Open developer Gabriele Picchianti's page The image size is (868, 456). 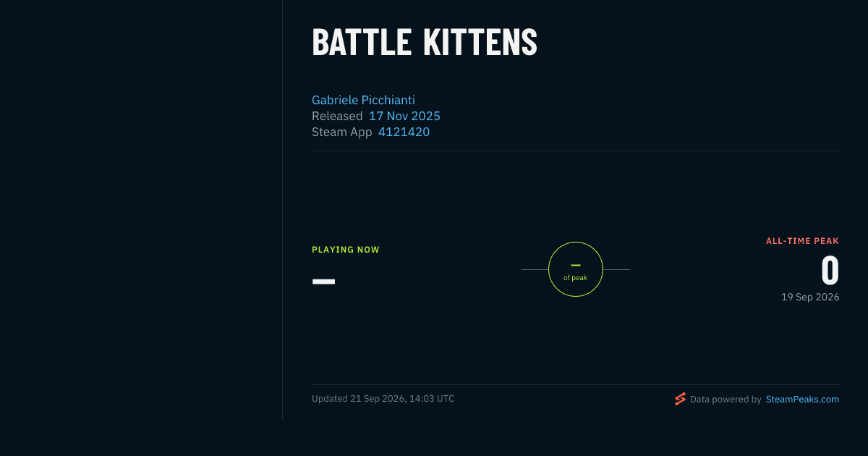[363, 100]
